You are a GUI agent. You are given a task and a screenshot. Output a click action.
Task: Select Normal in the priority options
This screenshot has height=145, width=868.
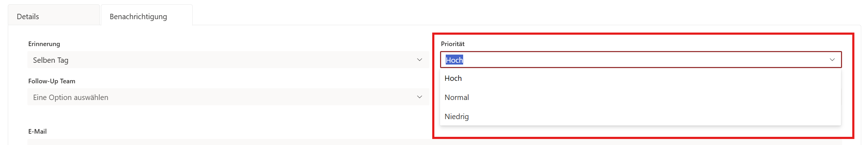pos(457,97)
